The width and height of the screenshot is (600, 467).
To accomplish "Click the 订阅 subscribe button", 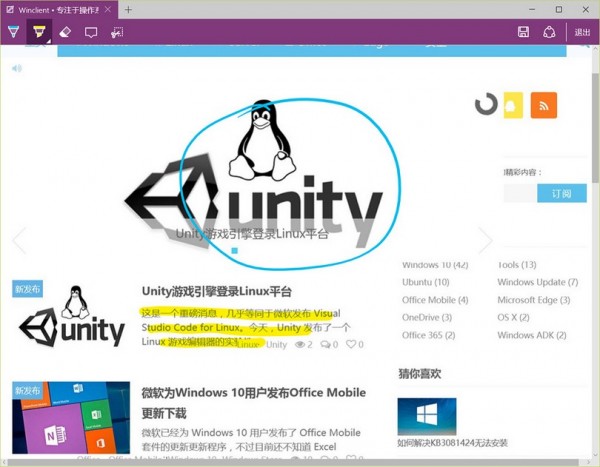I will (x=562, y=193).
